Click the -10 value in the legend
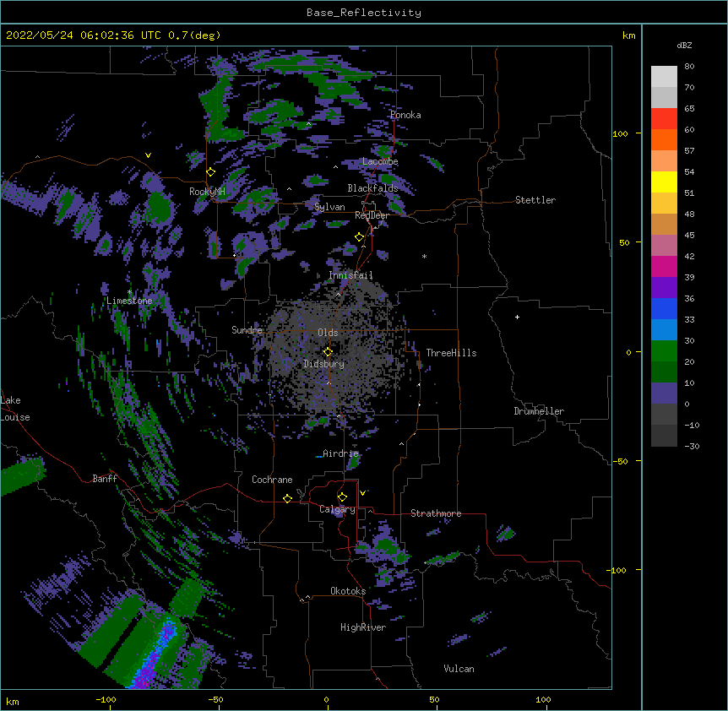This screenshot has height=711, width=728. click(692, 425)
